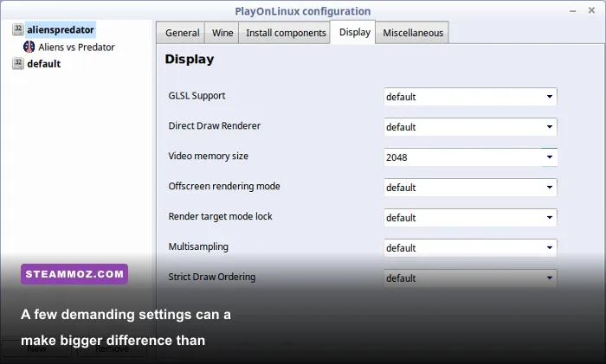Viewport: 606px width, 364px height.
Task: Select the Display tab
Action: pos(354,32)
